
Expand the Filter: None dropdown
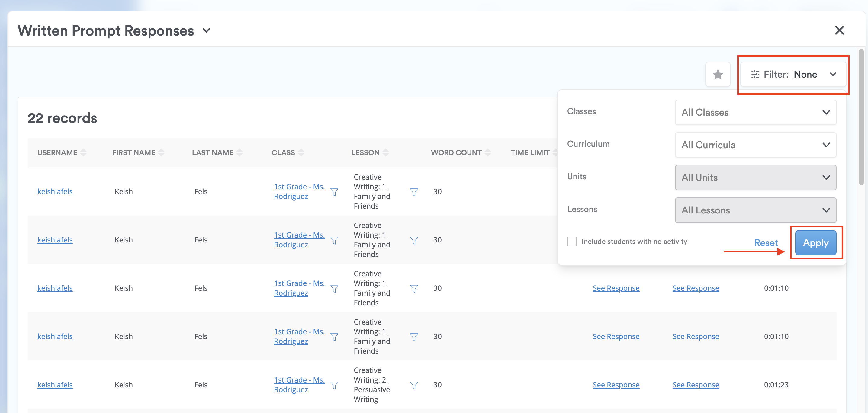tap(793, 75)
